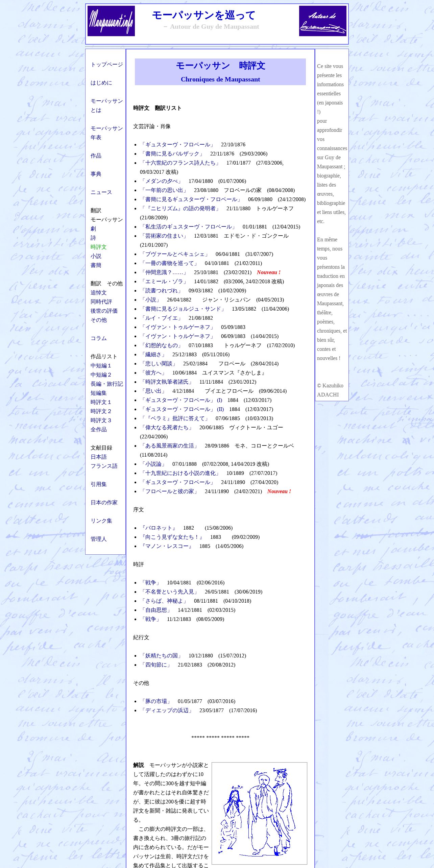The image size is (434, 868).
Task: Open 「『ニヒリズム』の語の発明者」 article
Action: (180, 209)
